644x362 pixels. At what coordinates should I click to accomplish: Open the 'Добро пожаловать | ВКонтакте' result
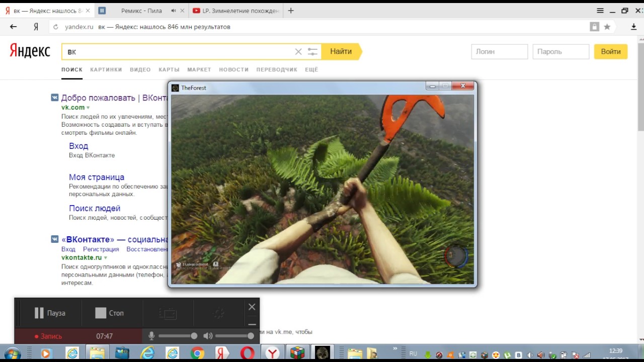114,98
